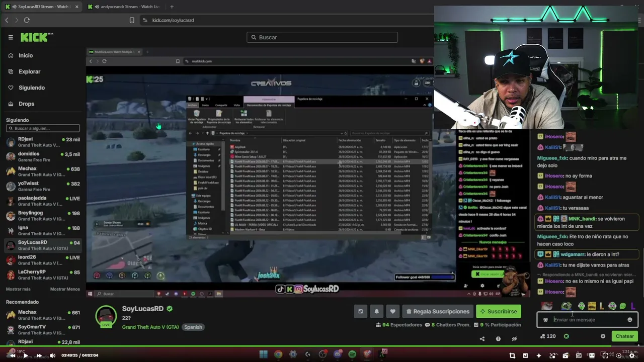644x362 pixels.
Task: Open the leord26 channel in the sidebar
Action: point(43,260)
